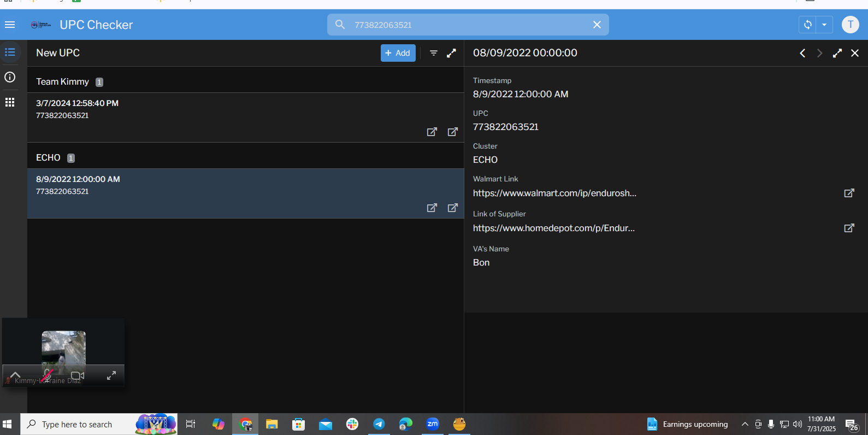This screenshot has height=435, width=868.
Task: Open the Earnings upcoming taskbar widget
Action: tap(688, 424)
